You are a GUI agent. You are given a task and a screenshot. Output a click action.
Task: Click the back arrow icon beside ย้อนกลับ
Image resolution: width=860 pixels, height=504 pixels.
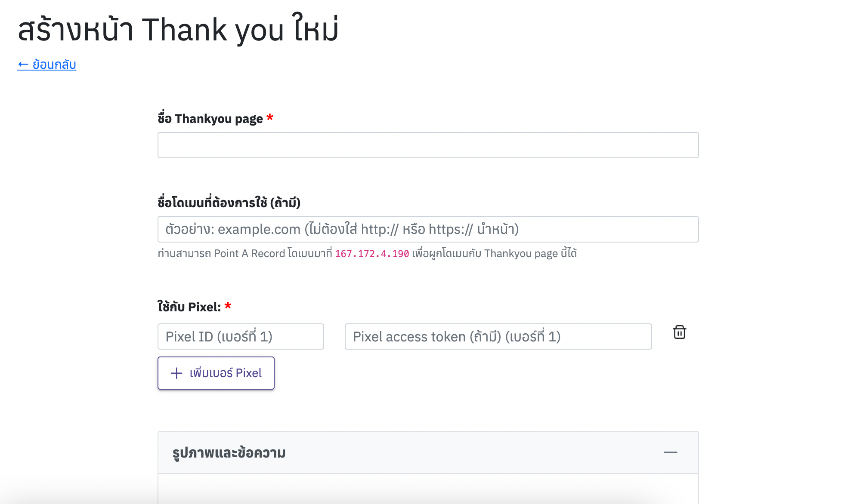23,64
